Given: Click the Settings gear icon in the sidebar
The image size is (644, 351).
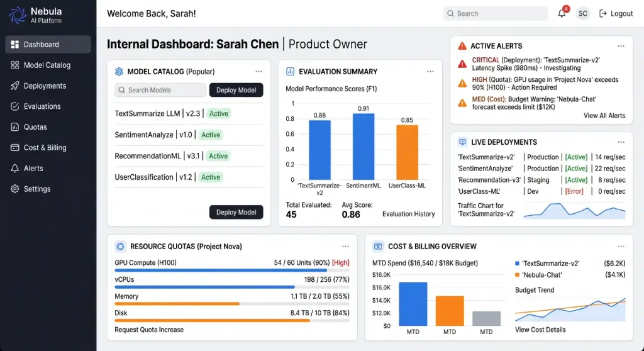Looking at the screenshot, I should click(x=15, y=189).
